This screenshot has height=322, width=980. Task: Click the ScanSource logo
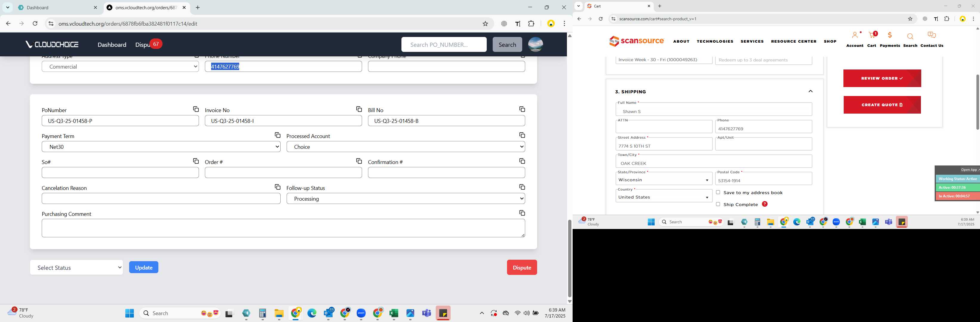(636, 41)
